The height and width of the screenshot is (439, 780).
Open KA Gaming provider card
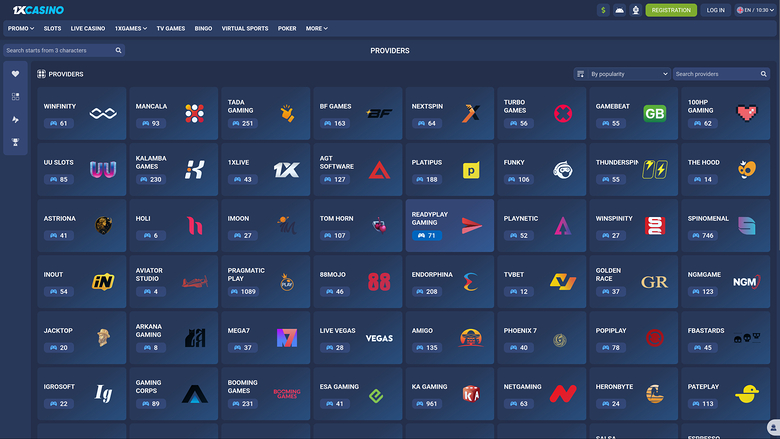click(450, 394)
